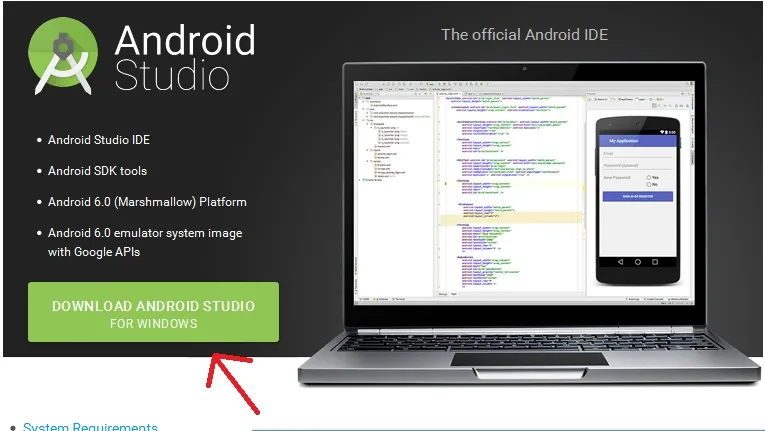Click the Android Studio title text

185,57
